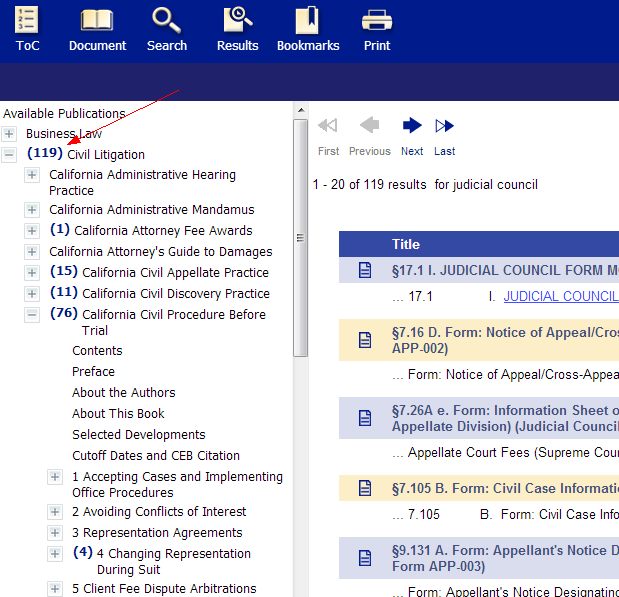Viewport: 619px width, 597px height.
Task: Select California Administrative Mandamus title
Action: click(x=152, y=210)
